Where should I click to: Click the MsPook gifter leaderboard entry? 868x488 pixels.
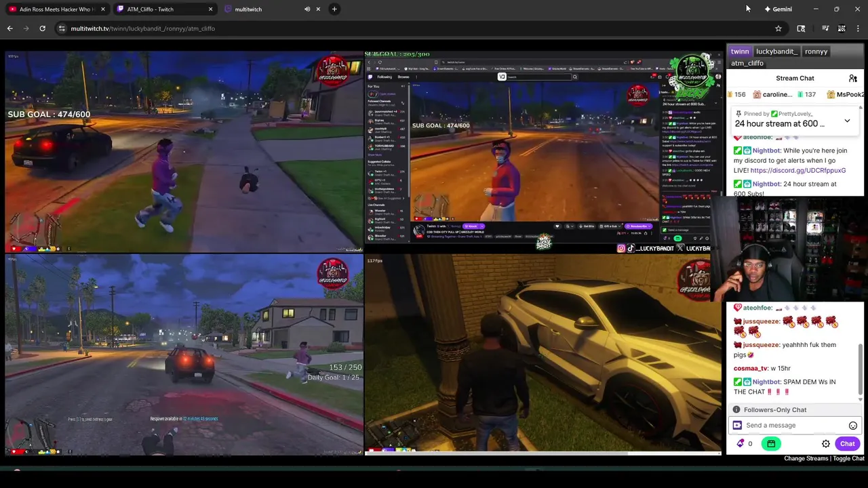pos(844,95)
